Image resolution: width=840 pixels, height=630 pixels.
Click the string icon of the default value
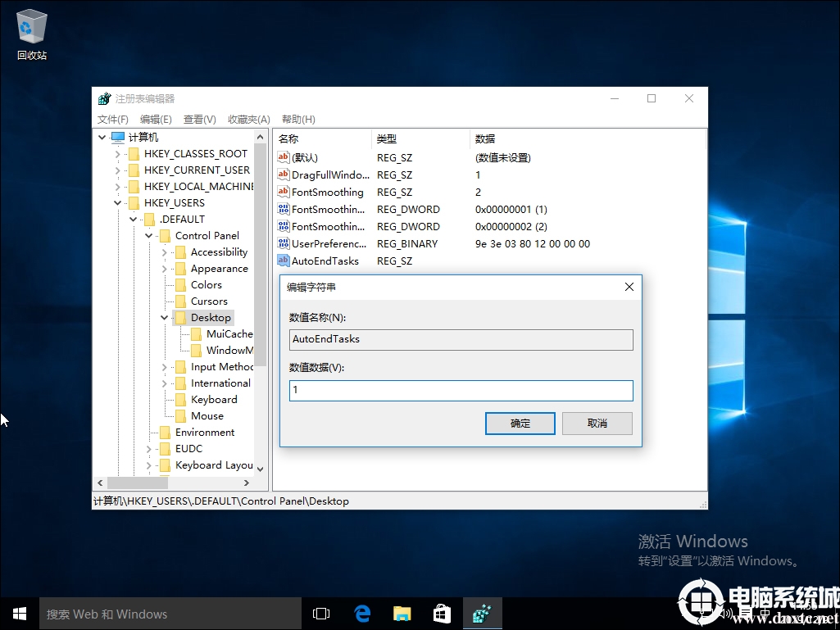coord(284,157)
